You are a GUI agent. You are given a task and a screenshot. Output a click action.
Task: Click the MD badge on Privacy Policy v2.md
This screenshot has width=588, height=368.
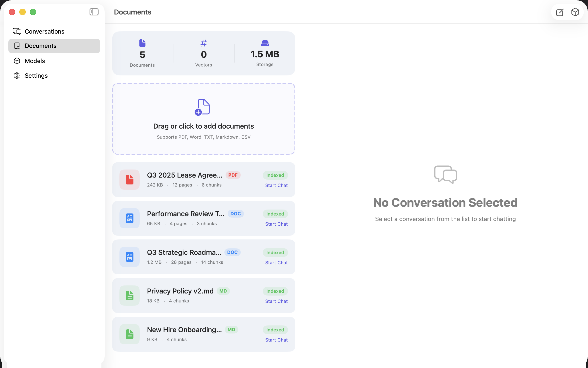tap(223, 291)
